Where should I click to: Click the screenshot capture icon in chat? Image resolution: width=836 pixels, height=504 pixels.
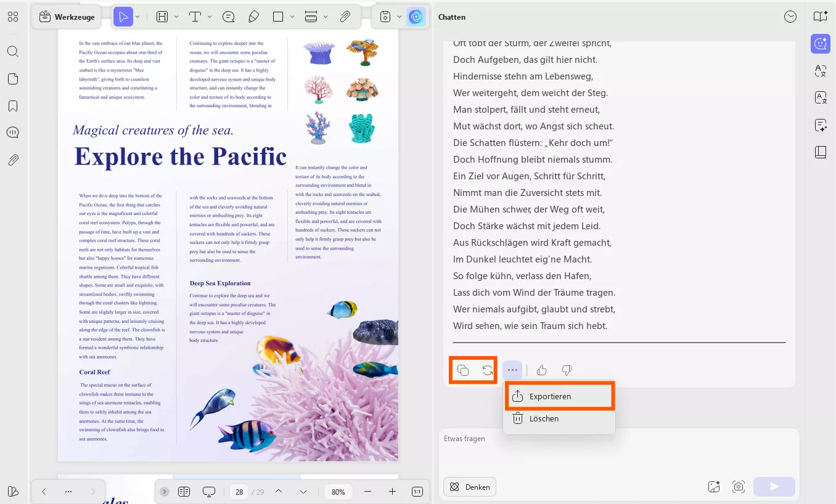738,487
